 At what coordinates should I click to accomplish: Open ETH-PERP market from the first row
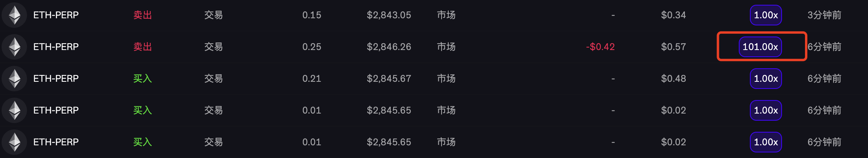tap(56, 15)
